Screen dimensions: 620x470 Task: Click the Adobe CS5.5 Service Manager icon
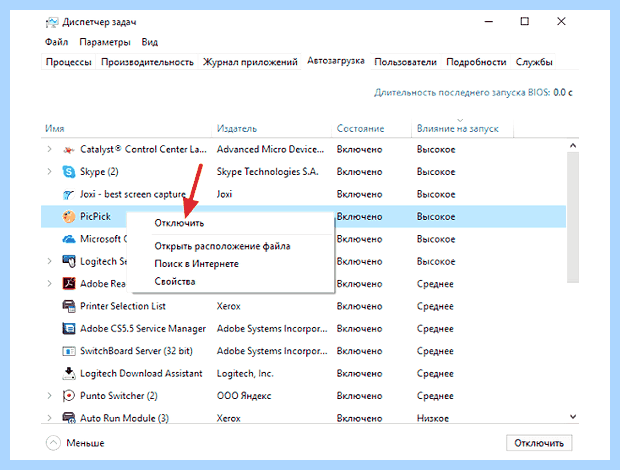(x=69, y=328)
